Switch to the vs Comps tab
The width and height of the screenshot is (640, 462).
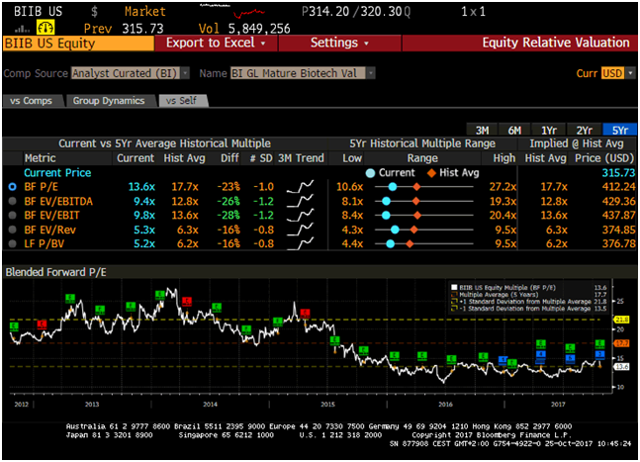pos(31,101)
